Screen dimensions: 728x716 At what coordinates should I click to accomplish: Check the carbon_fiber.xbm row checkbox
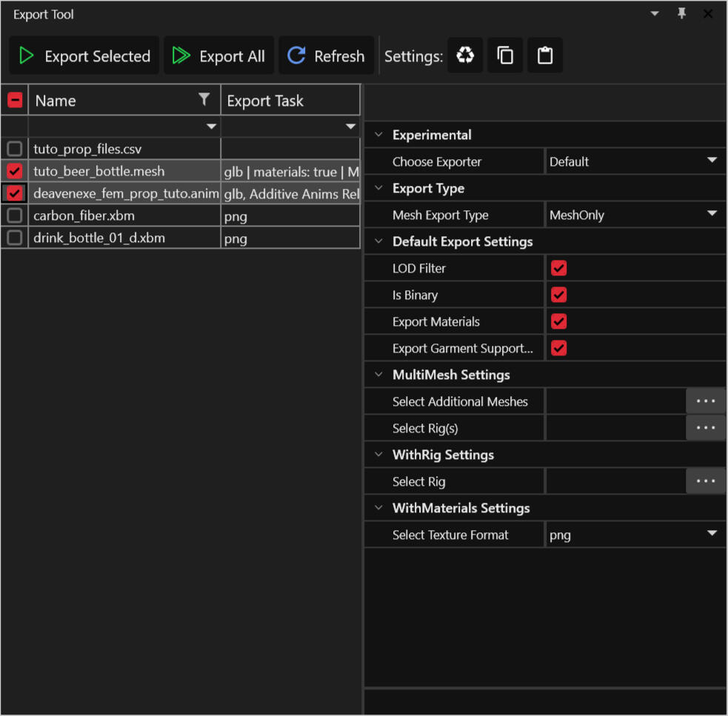pyautogui.click(x=14, y=215)
